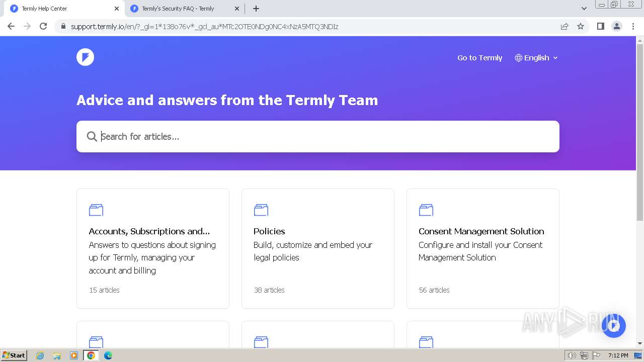This screenshot has width=644, height=362.
Task: Open a new browser tab
Action: (x=256, y=9)
